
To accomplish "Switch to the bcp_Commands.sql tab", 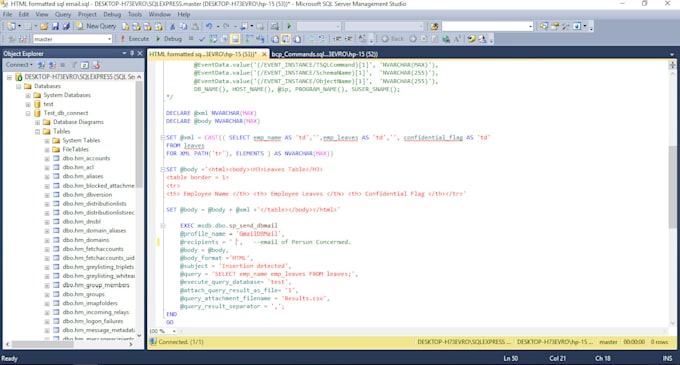I will 324,54.
